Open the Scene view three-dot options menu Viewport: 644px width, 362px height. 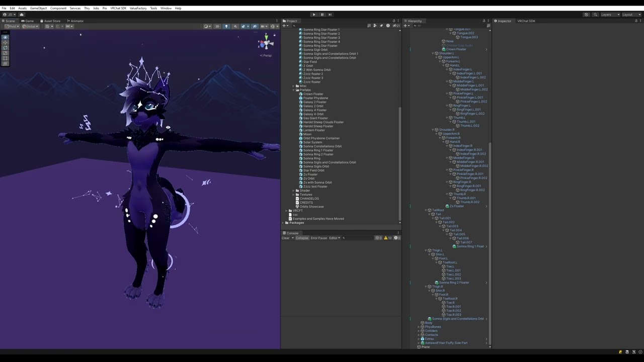(277, 21)
